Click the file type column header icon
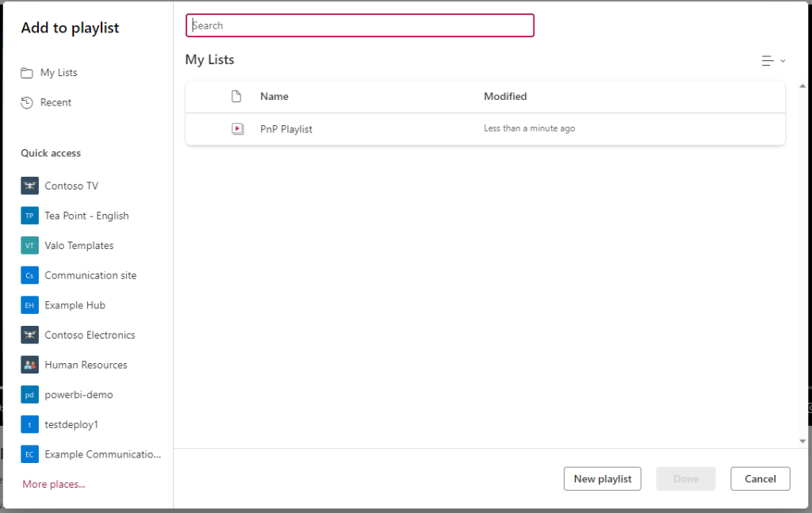 tap(236, 96)
